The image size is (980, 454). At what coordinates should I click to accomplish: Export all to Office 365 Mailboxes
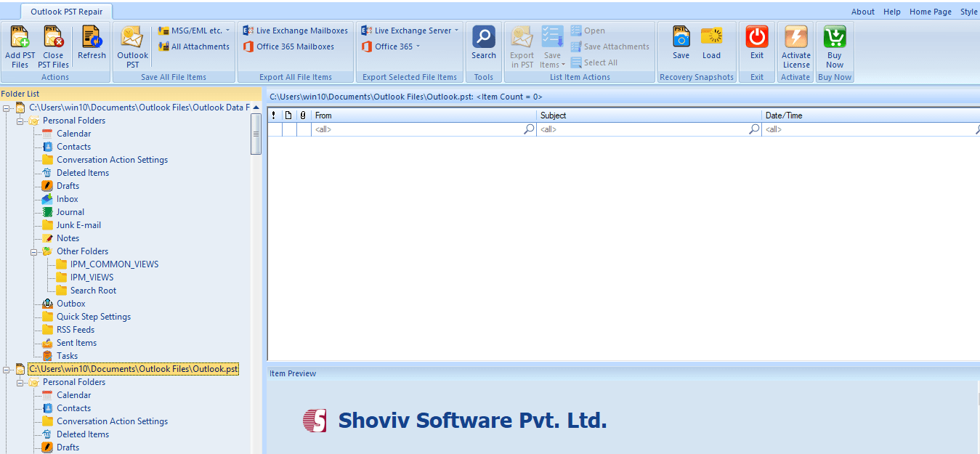288,46
